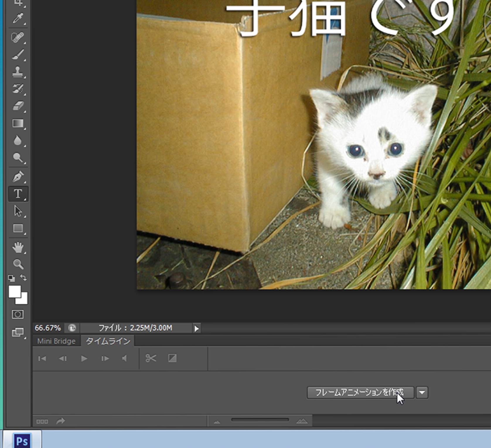Open the screen mode options
This screenshot has width=491, height=448.
(18, 332)
